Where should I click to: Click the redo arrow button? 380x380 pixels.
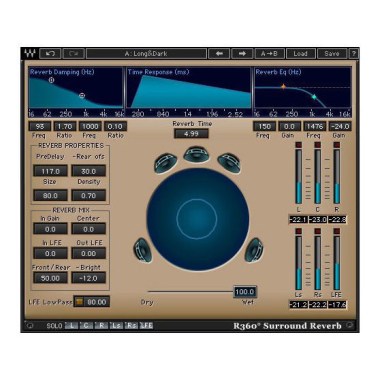(x=74, y=54)
